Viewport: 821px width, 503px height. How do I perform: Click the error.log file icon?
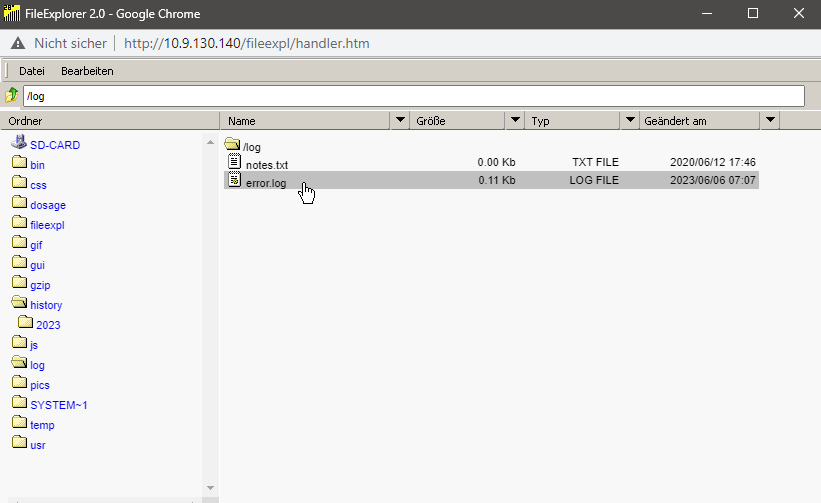[x=235, y=180]
